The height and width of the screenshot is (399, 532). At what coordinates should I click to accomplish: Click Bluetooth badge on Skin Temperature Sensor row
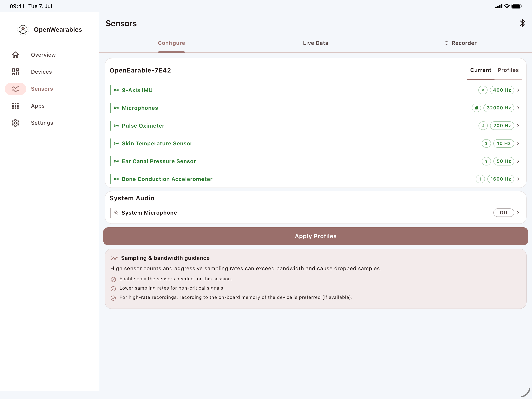(x=486, y=144)
